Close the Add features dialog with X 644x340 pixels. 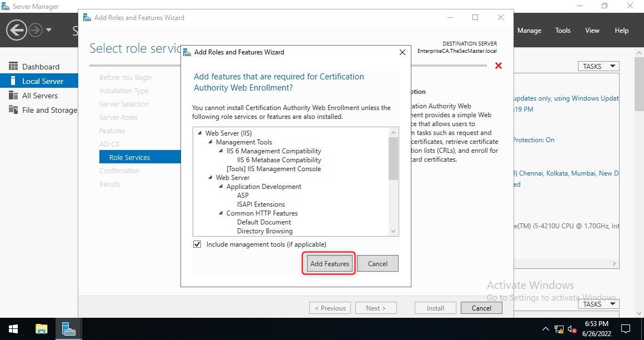402,52
